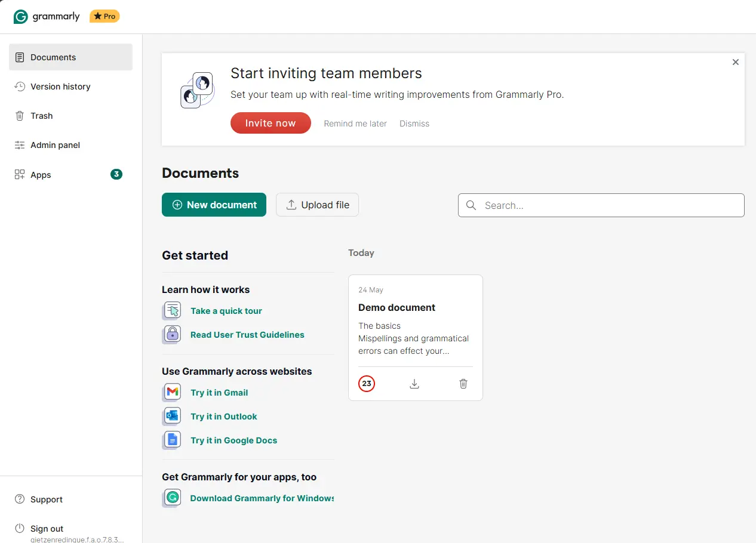Close the team invite banner
This screenshot has height=543, width=756.
[x=736, y=62]
